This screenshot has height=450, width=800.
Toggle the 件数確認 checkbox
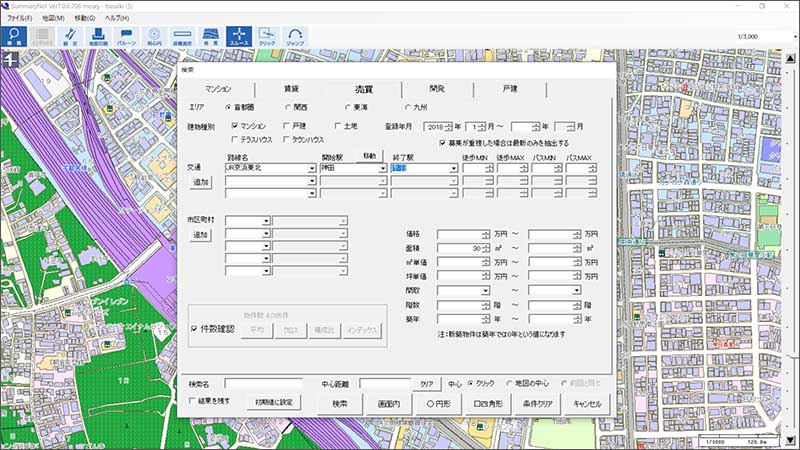(x=194, y=329)
